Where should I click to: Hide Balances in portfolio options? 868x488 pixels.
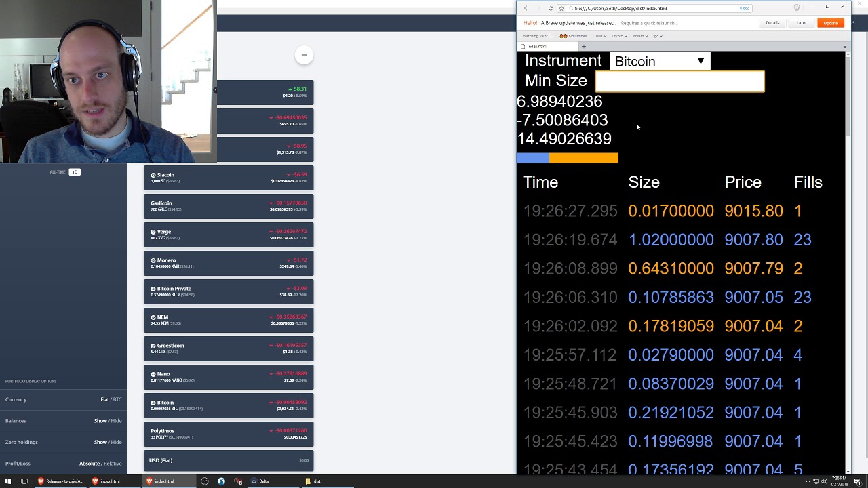point(117,421)
